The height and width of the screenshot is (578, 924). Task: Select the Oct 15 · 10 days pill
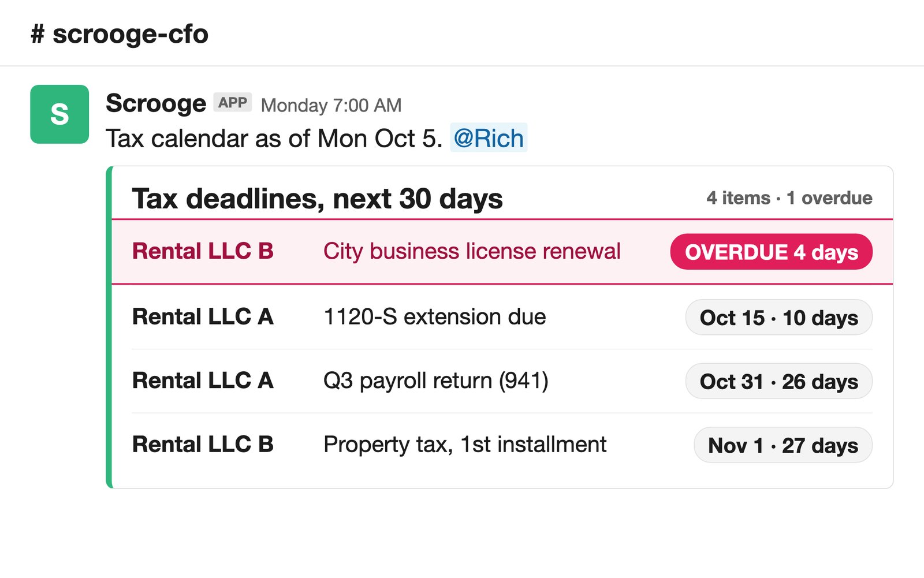[x=778, y=317]
